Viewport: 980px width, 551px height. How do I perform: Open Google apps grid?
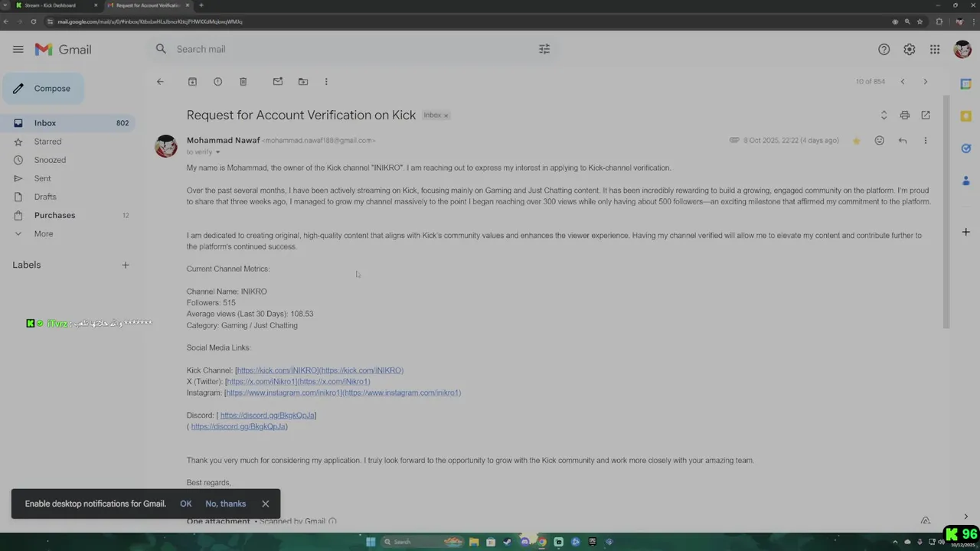pyautogui.click(x=935, y=49)
